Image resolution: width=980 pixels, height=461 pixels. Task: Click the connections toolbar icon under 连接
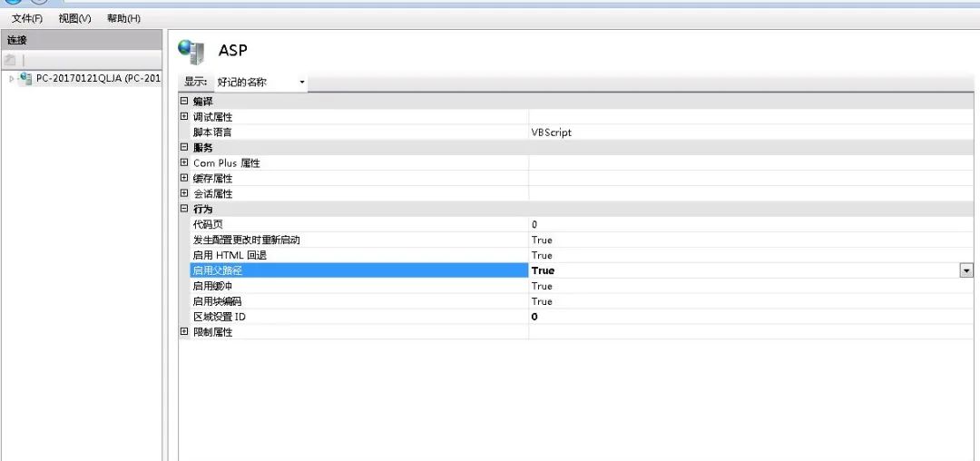point(10,60)
